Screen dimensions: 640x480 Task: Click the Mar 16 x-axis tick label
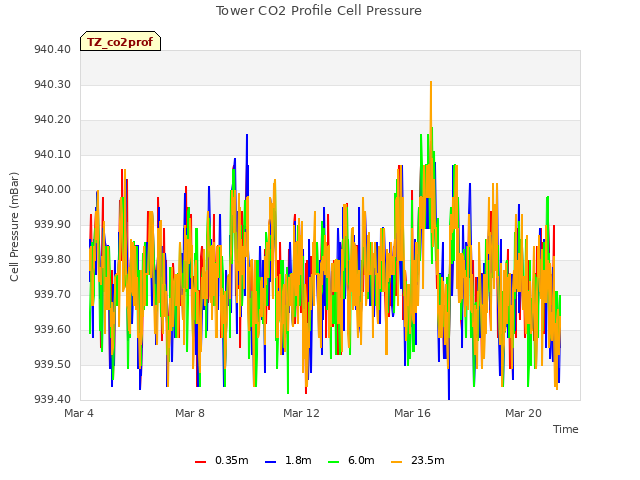412,413
